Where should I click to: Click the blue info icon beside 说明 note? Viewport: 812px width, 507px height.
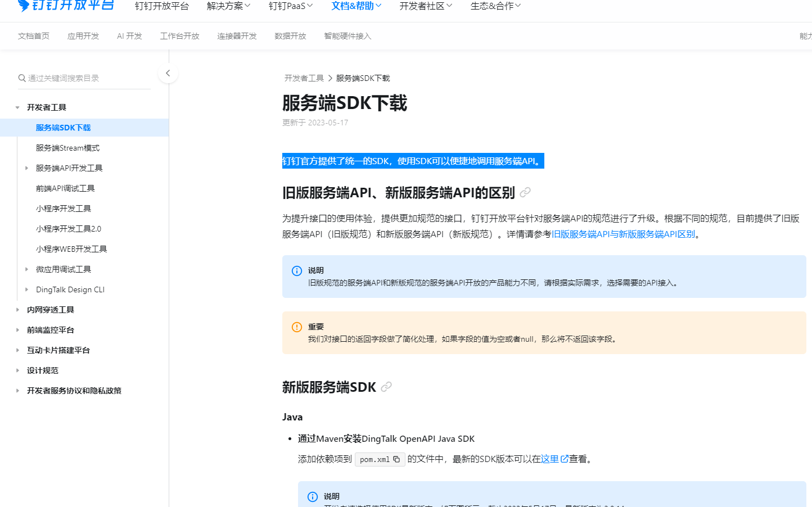click(x=297, y=271)
